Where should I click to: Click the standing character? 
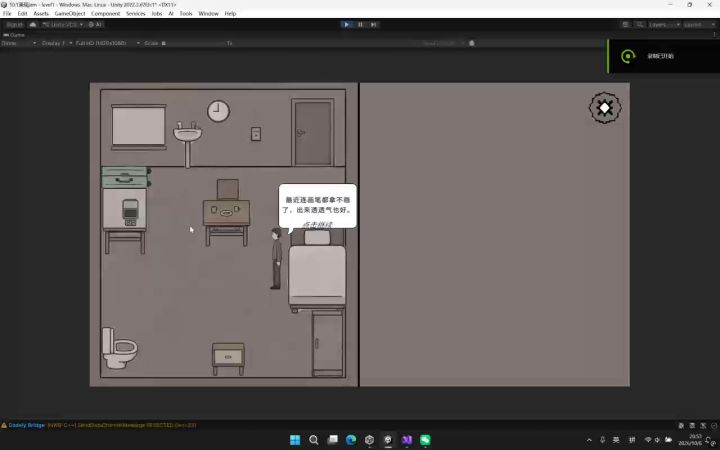pos(276,259)
